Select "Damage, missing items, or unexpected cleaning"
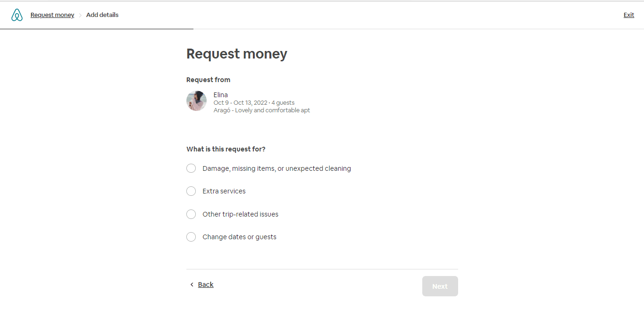This screenshot has width=644, height=310. tap(276, 168)
